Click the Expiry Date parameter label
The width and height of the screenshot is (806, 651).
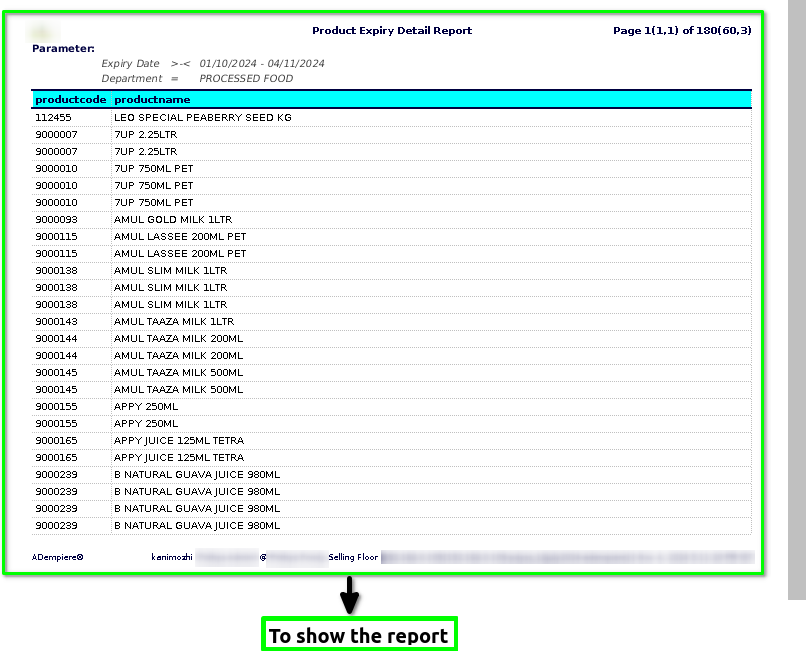[x=130, y=64]
